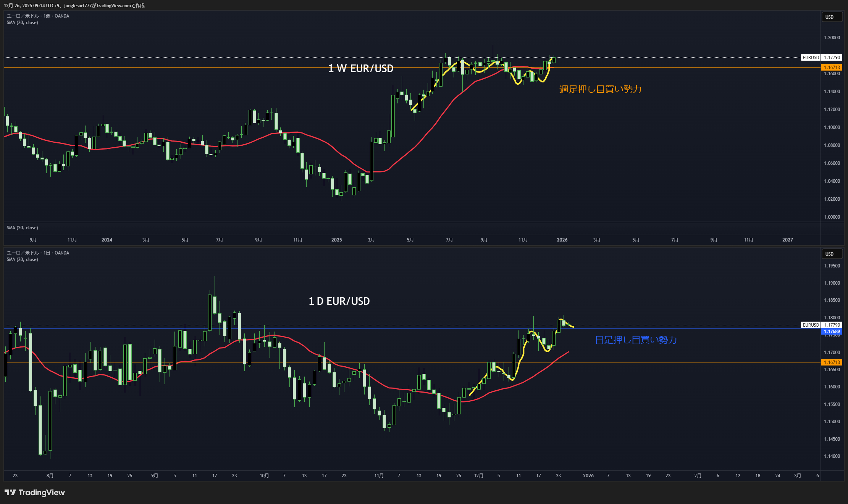Select the '1 W EUR/USD' text annotation
Viewport: 848px width, 504px height.
(x=361, y=69)
